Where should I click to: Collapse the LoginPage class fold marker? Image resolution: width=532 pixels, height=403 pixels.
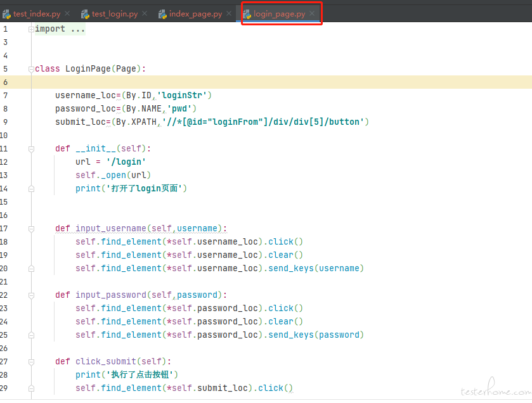tap(31, 69)
